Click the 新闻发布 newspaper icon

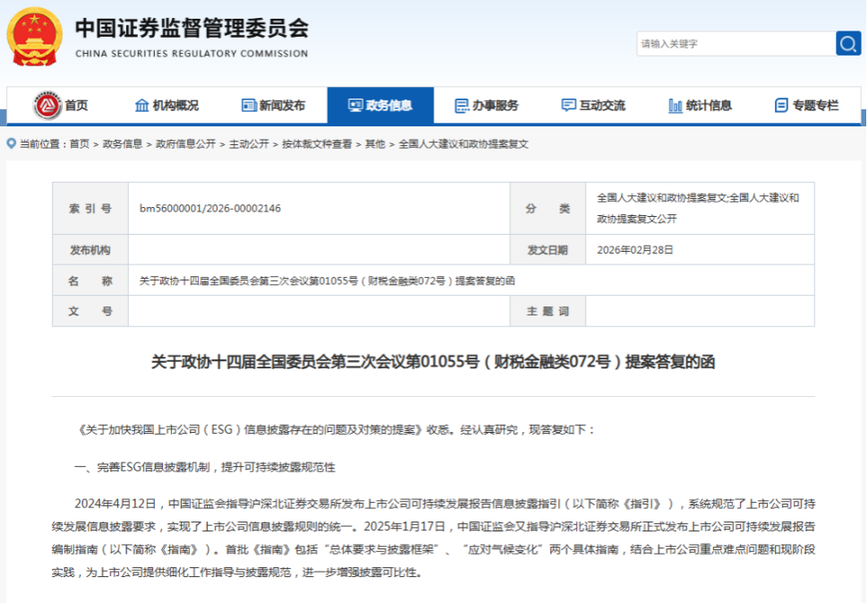pos(249,106)
